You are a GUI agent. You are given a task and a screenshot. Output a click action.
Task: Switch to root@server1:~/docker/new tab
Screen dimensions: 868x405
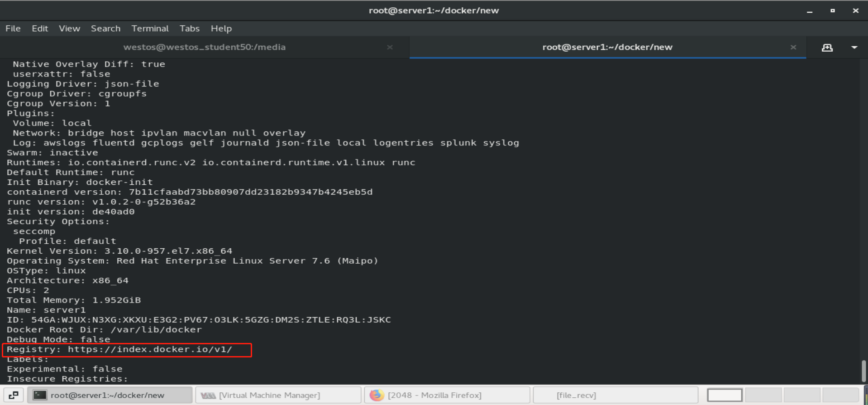607,47
